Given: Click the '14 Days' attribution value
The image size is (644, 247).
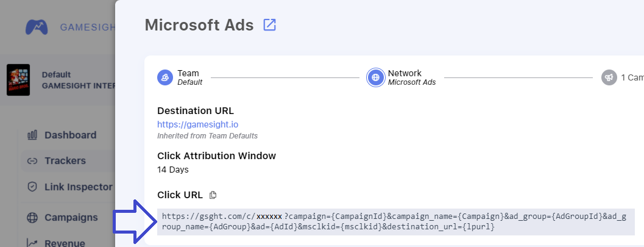Looking at the screenshot, I should [173, 170].
